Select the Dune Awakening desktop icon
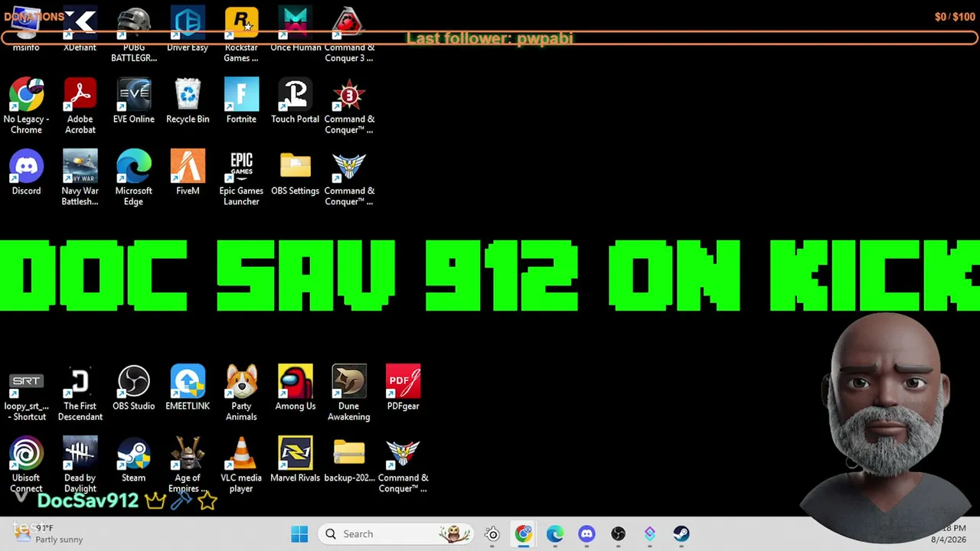The height and width of the screenshot is (551, 980). click(349, 393)
